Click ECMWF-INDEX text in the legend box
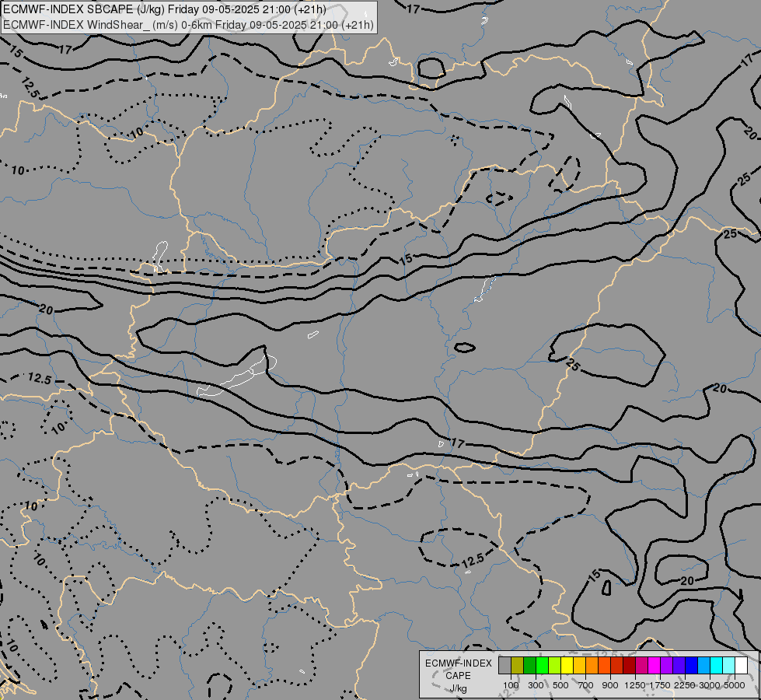Screen dimensions: 761x700 click(458, 663)
